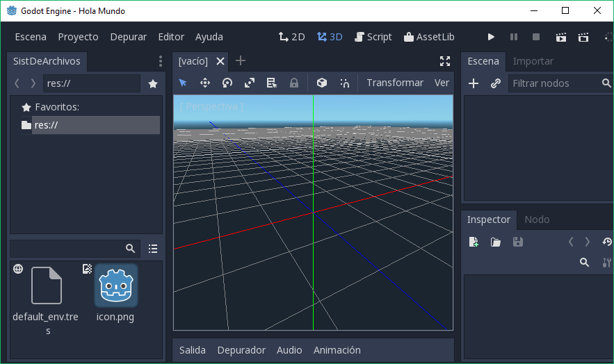
Task: Open the Editor menu
Action: [171, 37]
